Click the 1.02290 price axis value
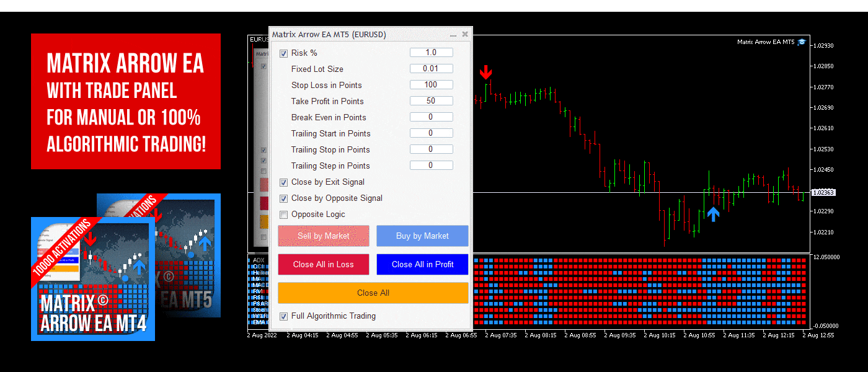Viewport: 868px width, 372px height. point(824,211)
